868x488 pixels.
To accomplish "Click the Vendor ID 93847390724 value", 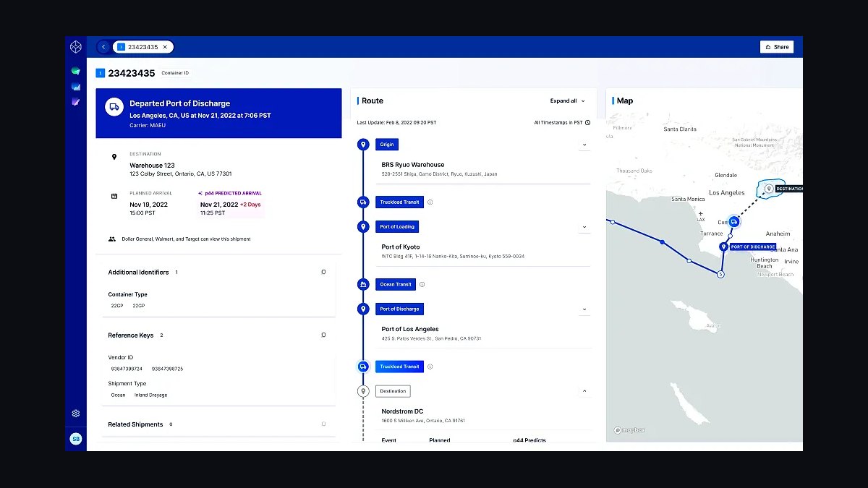I will 127,369.
